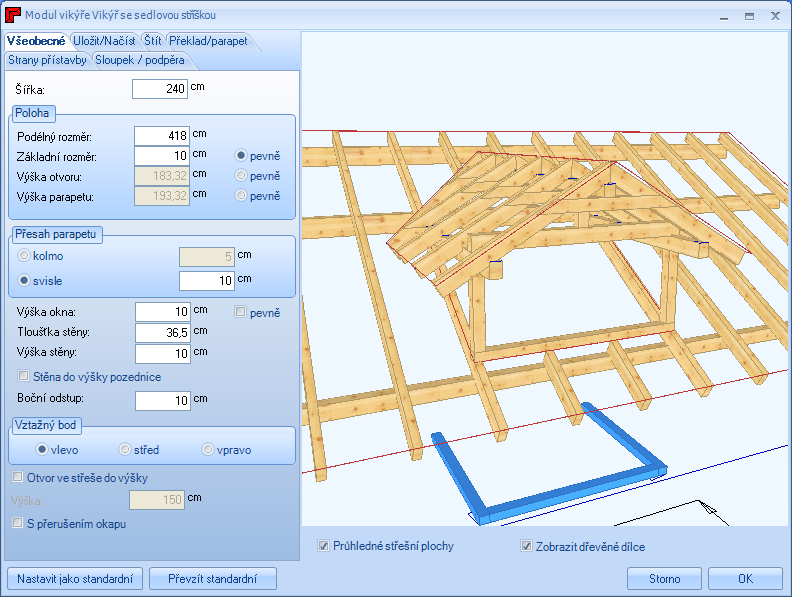Screen dimensions: 792x597
Task: Click the Storno button
Action: [664, 579]
